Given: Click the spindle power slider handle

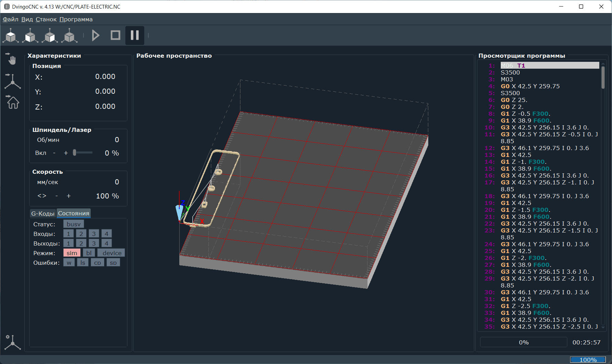Looking at the screenshot, I should [x=75, y=153].
